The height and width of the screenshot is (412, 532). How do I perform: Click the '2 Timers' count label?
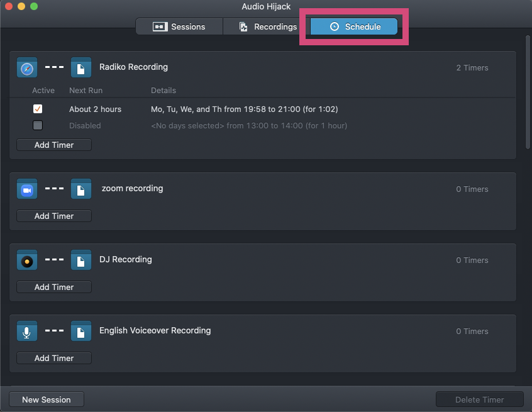tap(472, 68)
